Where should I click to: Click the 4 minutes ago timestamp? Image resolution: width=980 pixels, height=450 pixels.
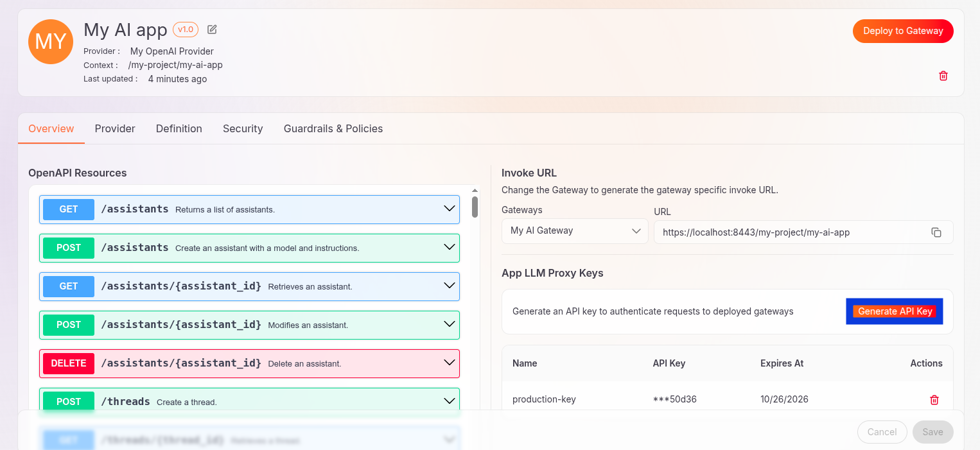(x=177, y=79)
